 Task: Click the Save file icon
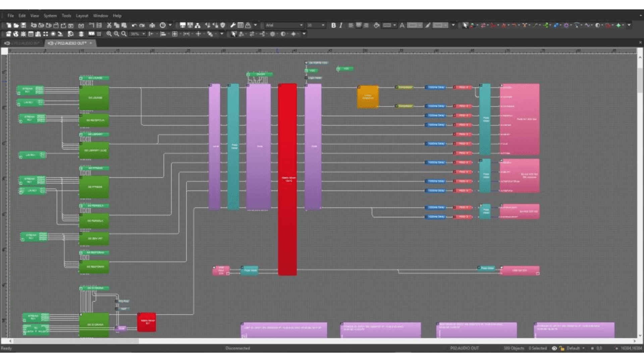pyautogui.click(x=23, y=25)
